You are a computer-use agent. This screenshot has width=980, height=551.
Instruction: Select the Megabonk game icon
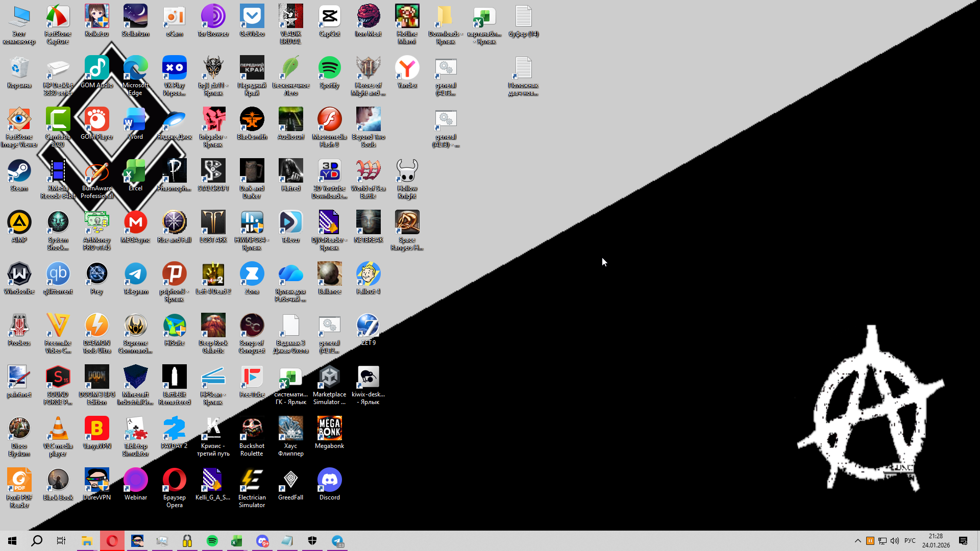point(329,429)
